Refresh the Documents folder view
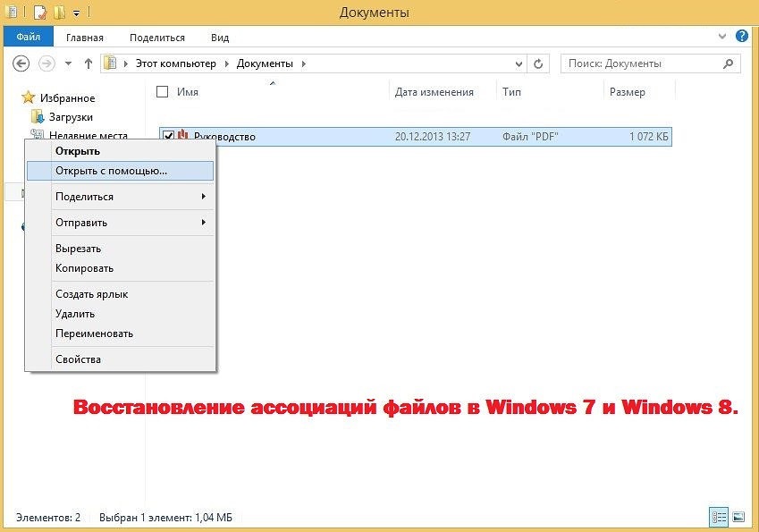Viewport: 759px width, 532px height. point(538,63)
